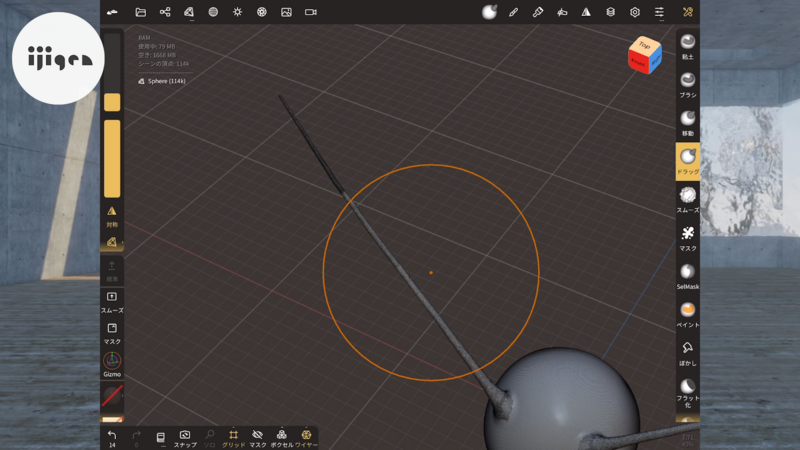Click the brush radius slider handle
The width and height of the screenshot is (800, 450).
tap(112, 102)
